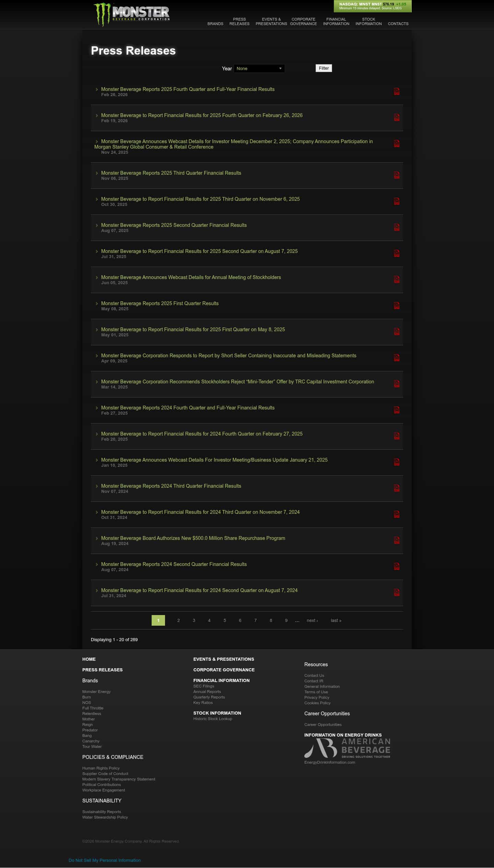The width and height of the screenshot is (494, 868).
Task: Open Monster Energy brand footer link
Action: (96, 692)
